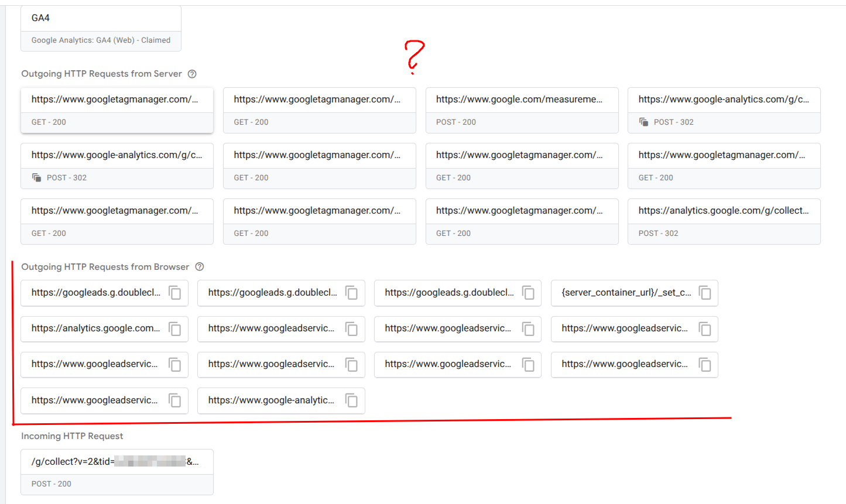Click the 'Outgoing HTTP Requests from Browser' heading
Screen dimensions: 846x504
point(105,267)
